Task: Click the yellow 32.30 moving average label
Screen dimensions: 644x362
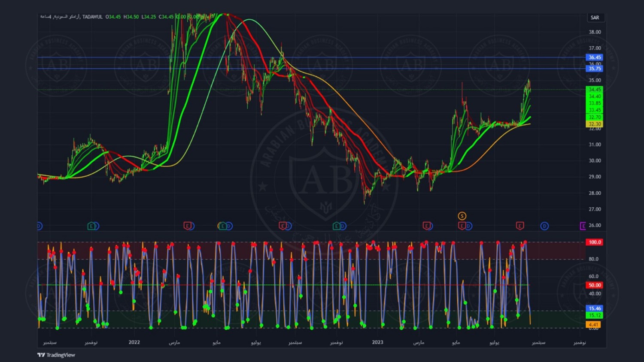Action: tap(595, 124)
